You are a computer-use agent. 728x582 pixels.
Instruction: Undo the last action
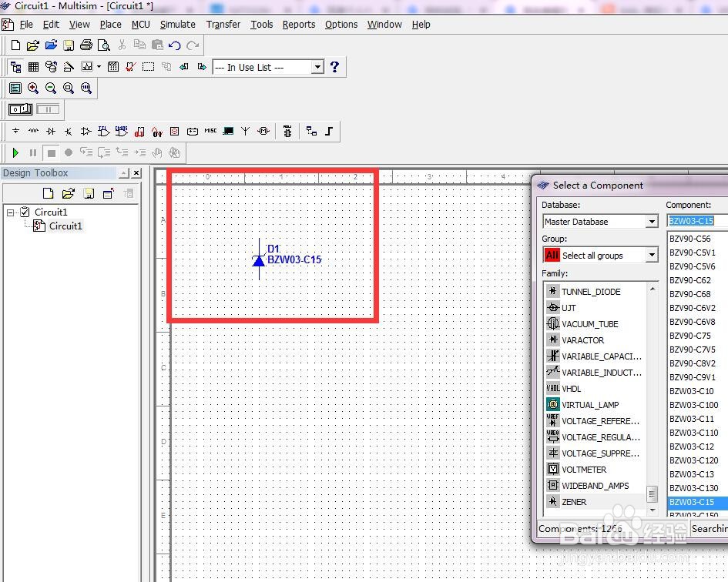(x=175, y=45)
